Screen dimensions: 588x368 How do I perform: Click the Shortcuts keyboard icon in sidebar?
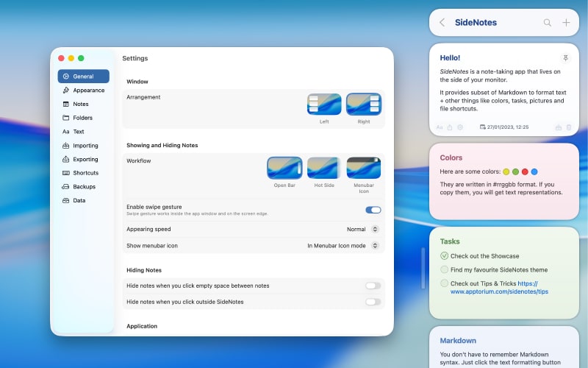(66, 173)
